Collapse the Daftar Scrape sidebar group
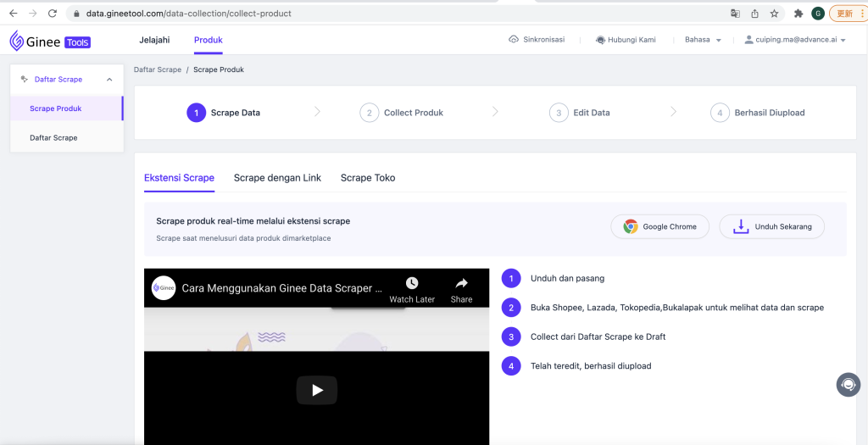This screenshot has height=445, width=868. pos(109,80)
